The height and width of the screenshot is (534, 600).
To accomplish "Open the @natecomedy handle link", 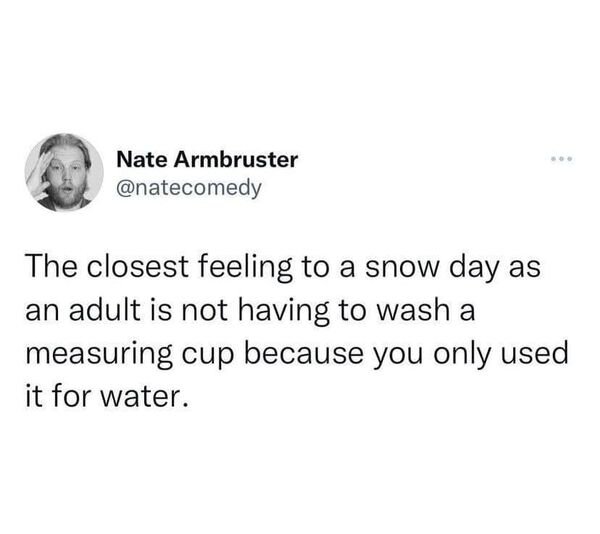I will (x=188, y=185).
